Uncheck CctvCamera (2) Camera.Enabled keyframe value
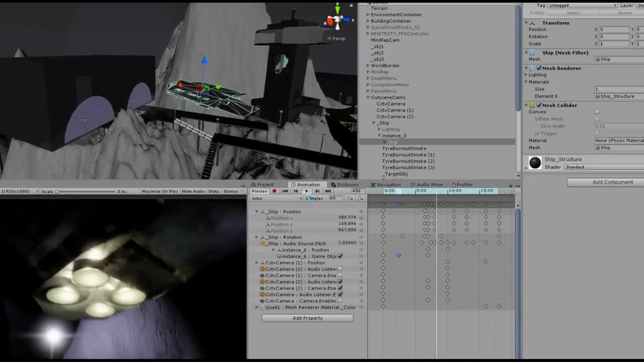 pyautogui.click(x=340, y=288)
